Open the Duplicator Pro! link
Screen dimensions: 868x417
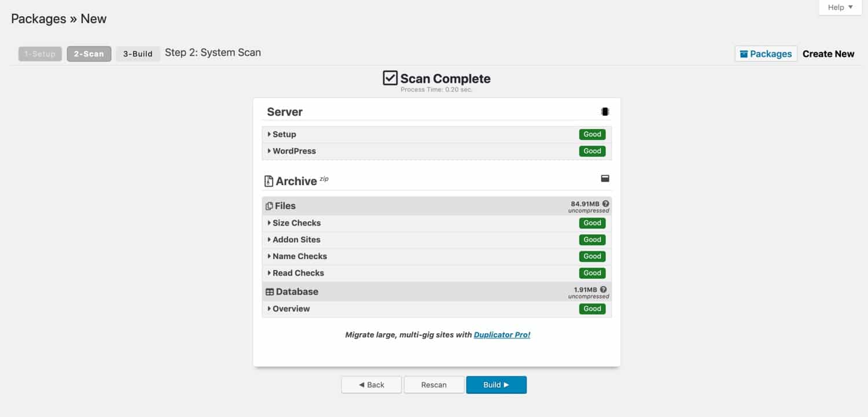point(502,334)
